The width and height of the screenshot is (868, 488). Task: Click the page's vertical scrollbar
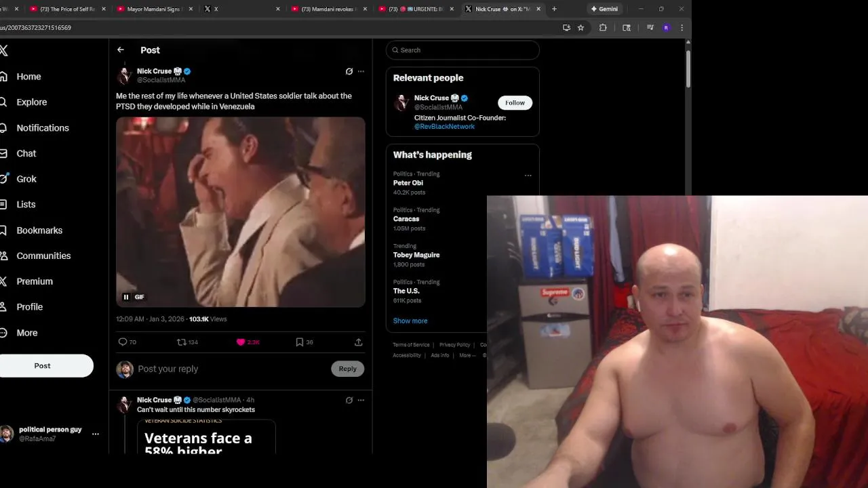point(688,68)
